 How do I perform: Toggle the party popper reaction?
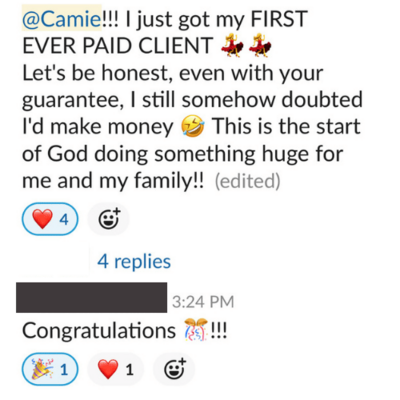coord(50,369)
